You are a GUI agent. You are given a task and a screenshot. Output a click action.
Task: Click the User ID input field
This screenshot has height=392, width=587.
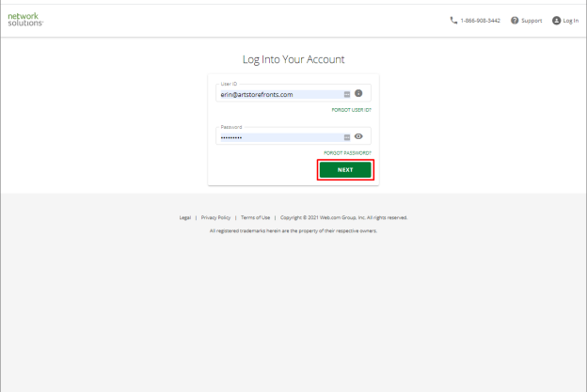click(x=293, y=93)
